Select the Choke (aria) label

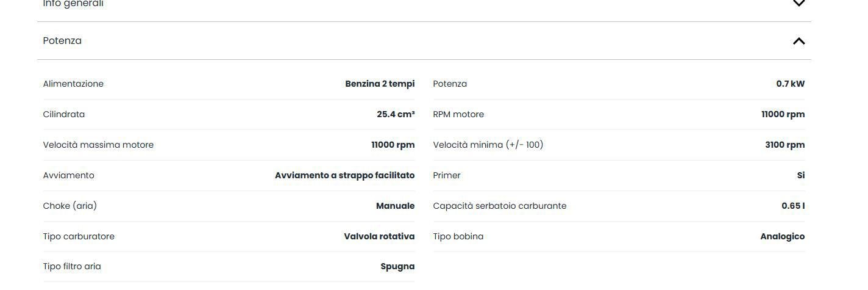pos(70,206)
